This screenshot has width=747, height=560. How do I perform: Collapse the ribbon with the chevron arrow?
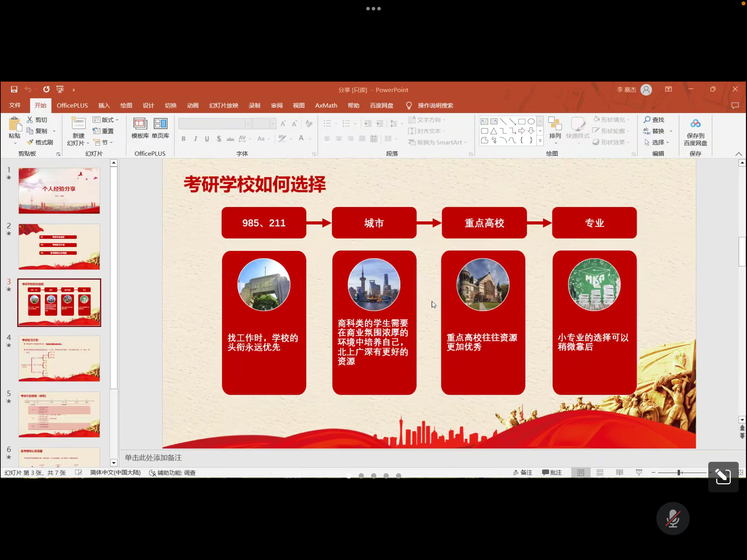click(x=738, y=154)
